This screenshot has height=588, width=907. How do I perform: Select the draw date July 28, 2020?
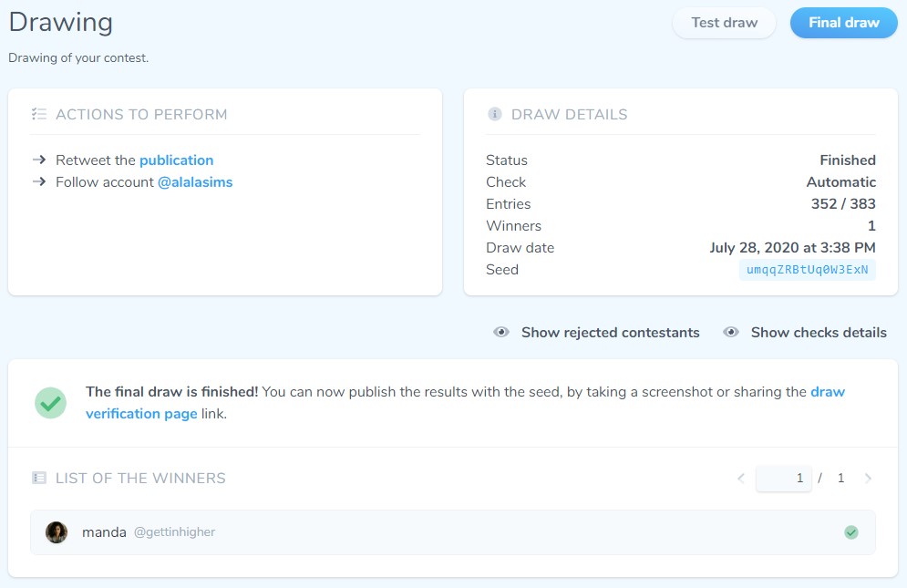coord(792,248)
